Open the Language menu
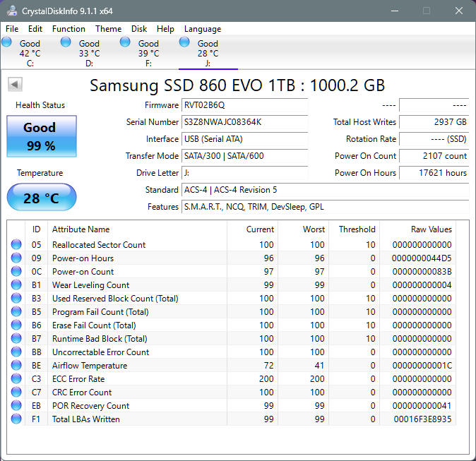Viewport: 476px width, 461px height. coord(203,29)
